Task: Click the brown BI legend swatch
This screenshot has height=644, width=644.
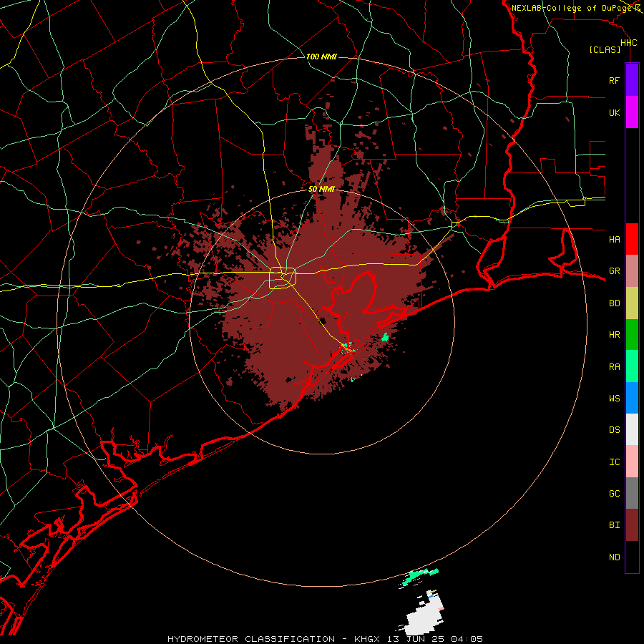Action: [632, 525]
